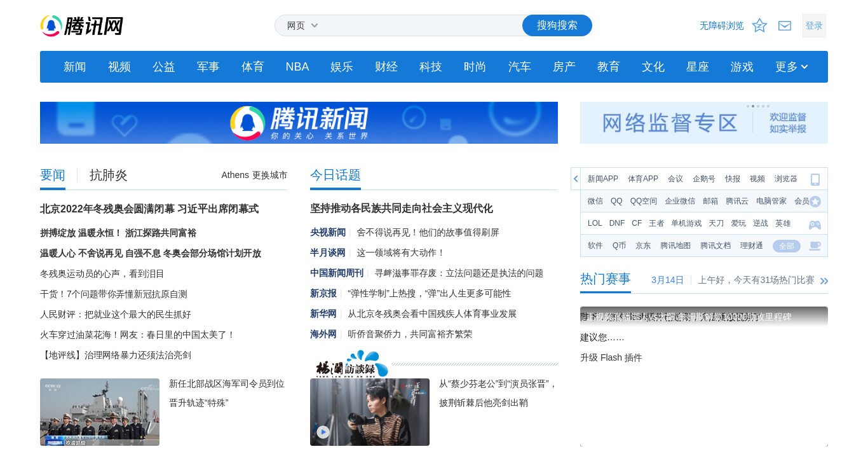Open QQ空间 in the services panel
Image resolution: width=868 pixels, height=463 pixels.
click(x=644, y=201)
